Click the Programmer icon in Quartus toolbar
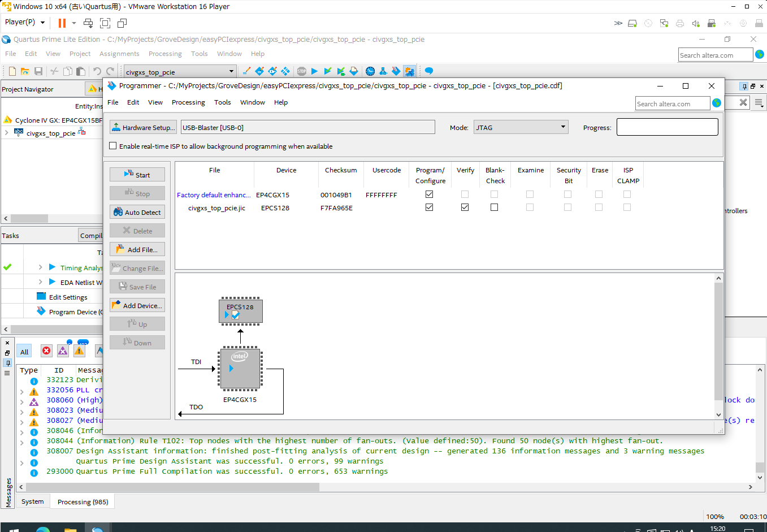The height and width of the screenshot is (532, 767). [396, 71]
